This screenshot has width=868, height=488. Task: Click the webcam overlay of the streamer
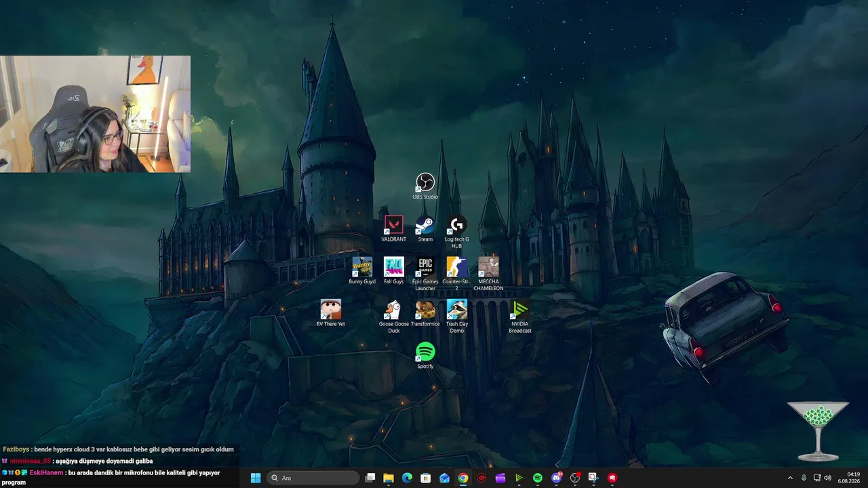95,114
